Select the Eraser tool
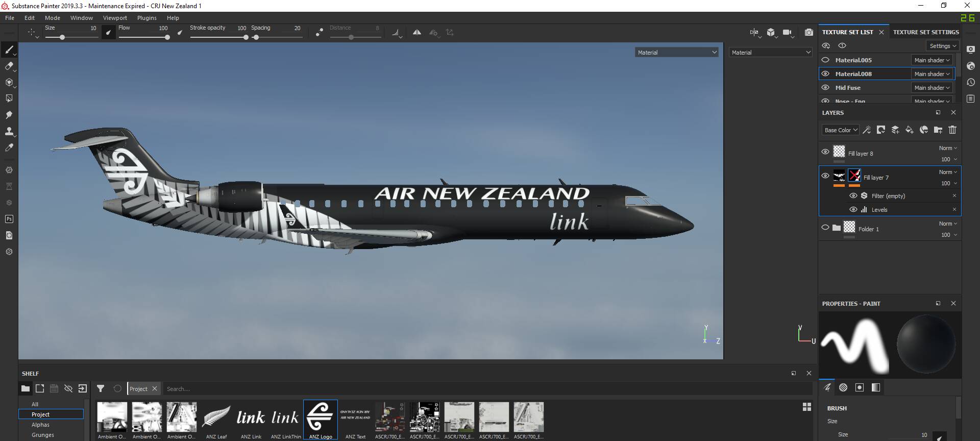 pos(9,66)
